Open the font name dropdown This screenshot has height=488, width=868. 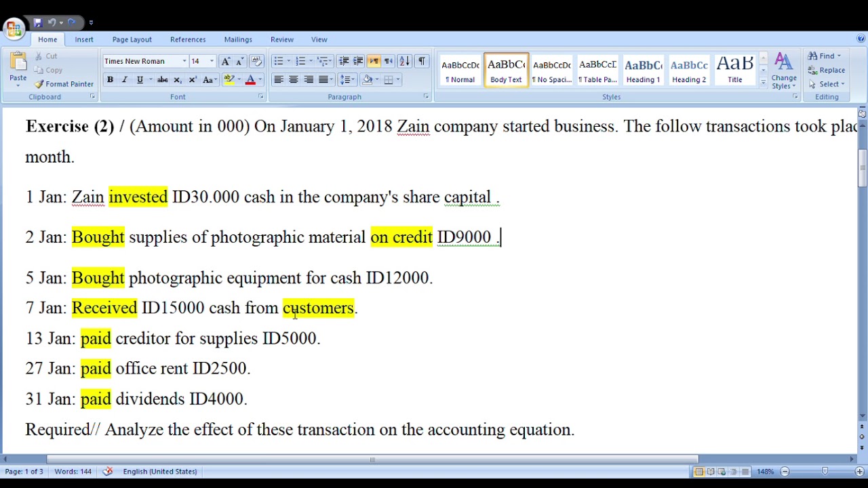pos(184,61)
